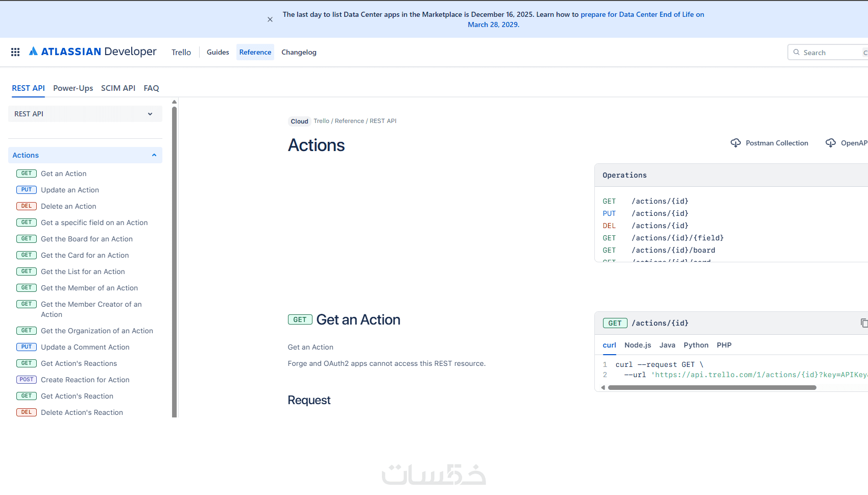Click the REST API breadcrumb link
This screenshot has height=495, width=868.
pos(383,121)
